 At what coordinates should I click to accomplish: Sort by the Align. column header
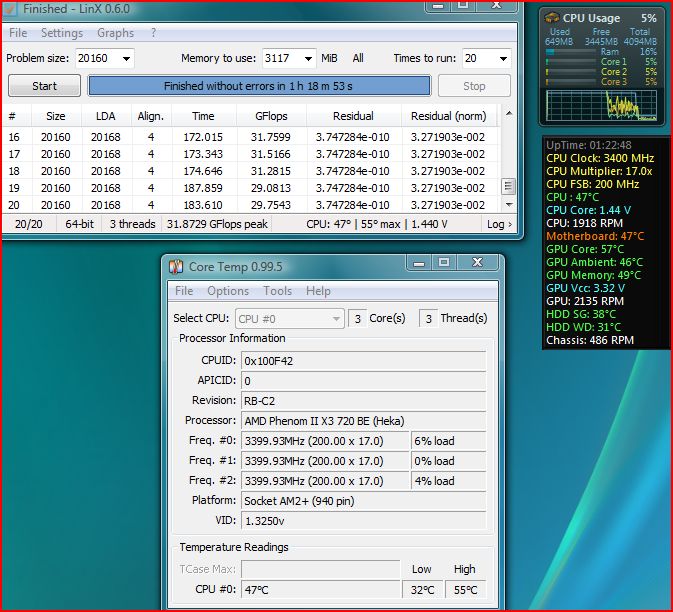(x=151, y=116)
